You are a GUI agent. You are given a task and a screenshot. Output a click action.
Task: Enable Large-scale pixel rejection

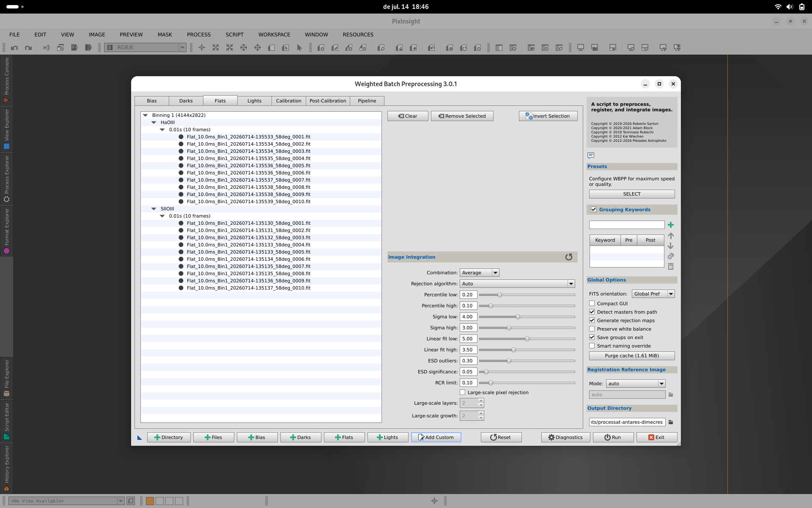tap(463, 392)
